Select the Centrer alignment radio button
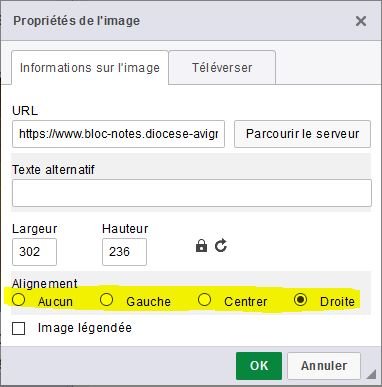382x387 pixels. click(x=204, y=300)
